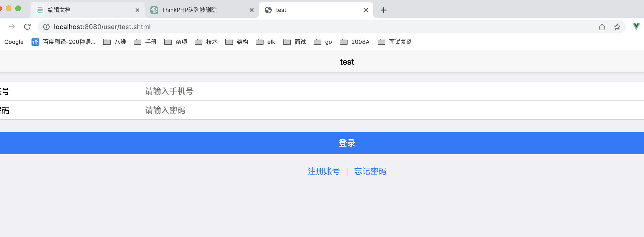Screen dimensions: 644x237
Task: Open a new tab with the plus button
Action: click(384, 10)
